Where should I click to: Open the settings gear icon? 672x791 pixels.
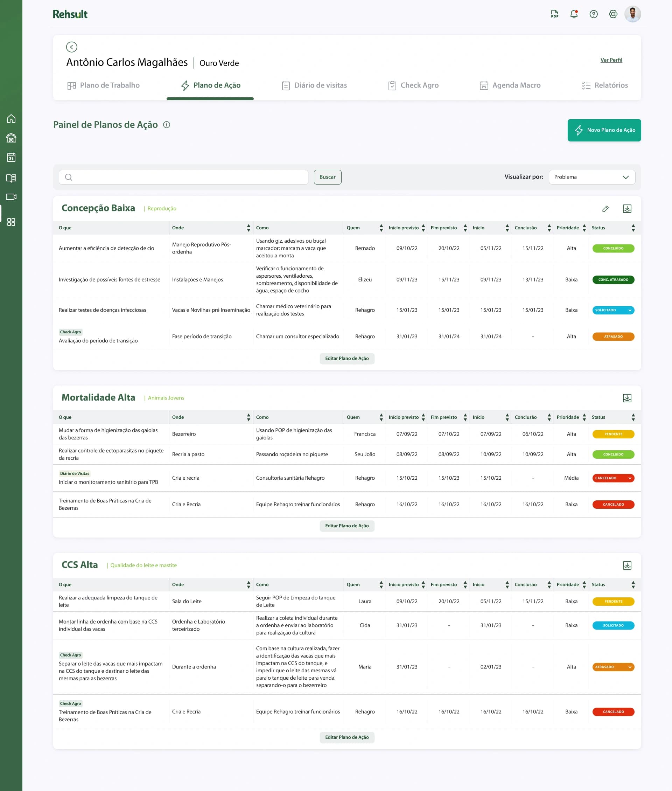(x=613, y=14)
